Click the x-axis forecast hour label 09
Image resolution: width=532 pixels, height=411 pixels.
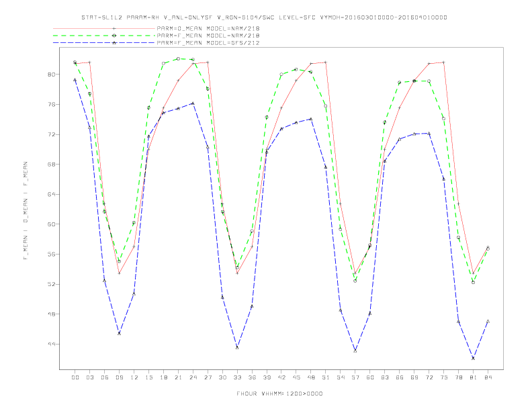click(x=119, y=377)
